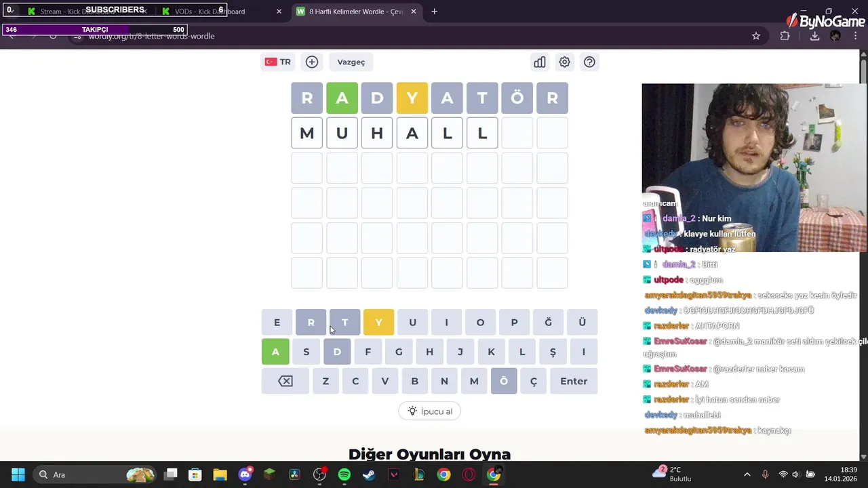The height and width of the screenshot is (488, 868).
Task: Show hidden system tray icons
Action: tap(747, 474)
